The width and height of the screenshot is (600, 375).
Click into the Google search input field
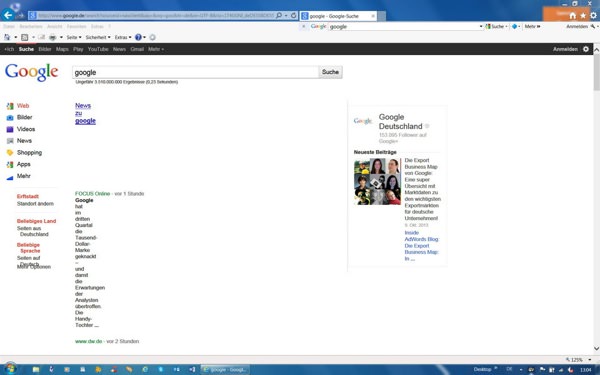point(195,72)
